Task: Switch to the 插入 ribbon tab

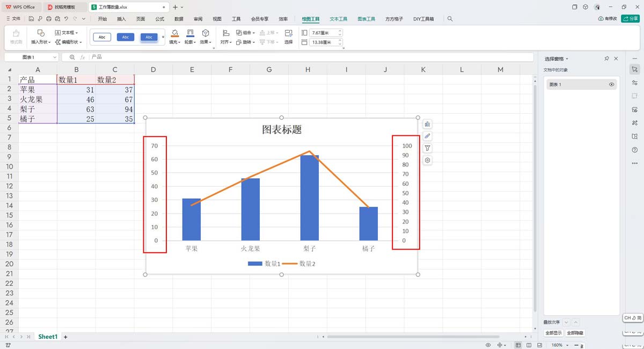Action: 121,19
